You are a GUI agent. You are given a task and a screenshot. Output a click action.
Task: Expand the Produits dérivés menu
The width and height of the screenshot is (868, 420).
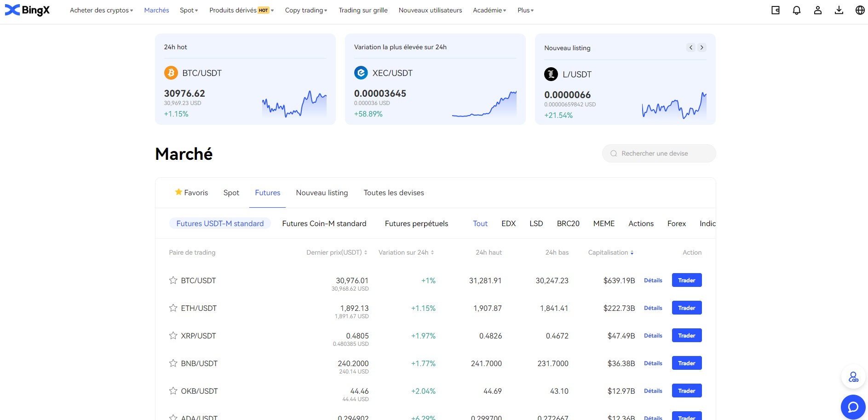coord(241,10)
